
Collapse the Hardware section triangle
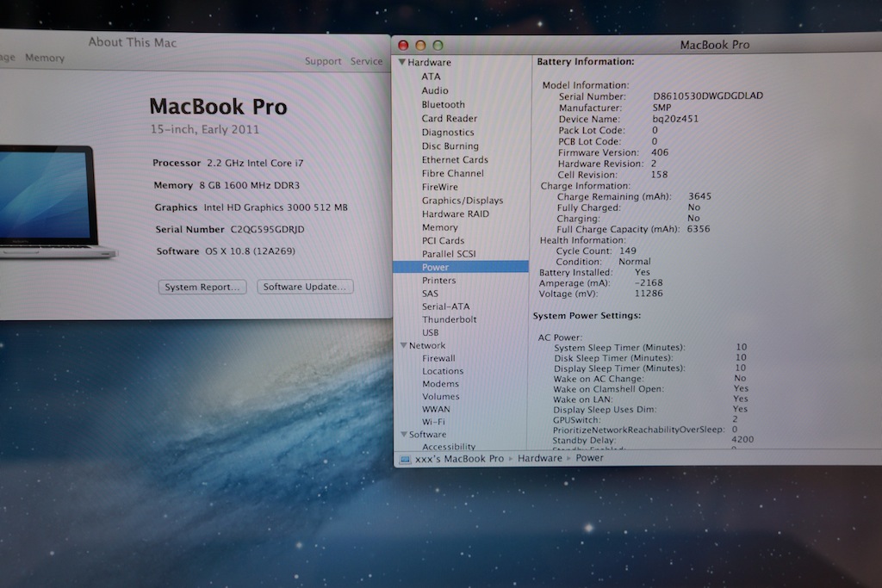point(401,62)
